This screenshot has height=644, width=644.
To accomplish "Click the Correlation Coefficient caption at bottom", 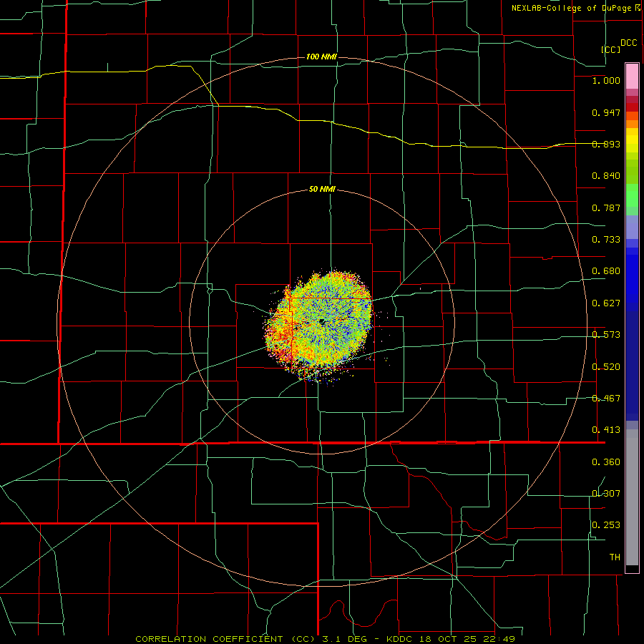I will coord(325,639).
